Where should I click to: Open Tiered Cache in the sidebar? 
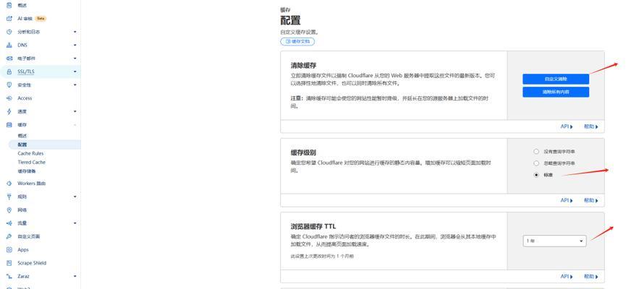pyautogui.click(x=32, y=163)
